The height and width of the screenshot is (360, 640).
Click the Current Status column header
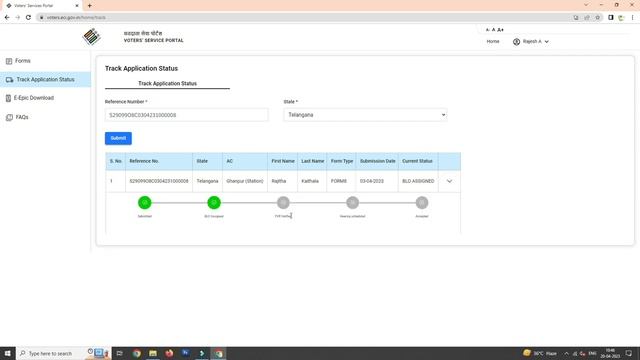417,161
